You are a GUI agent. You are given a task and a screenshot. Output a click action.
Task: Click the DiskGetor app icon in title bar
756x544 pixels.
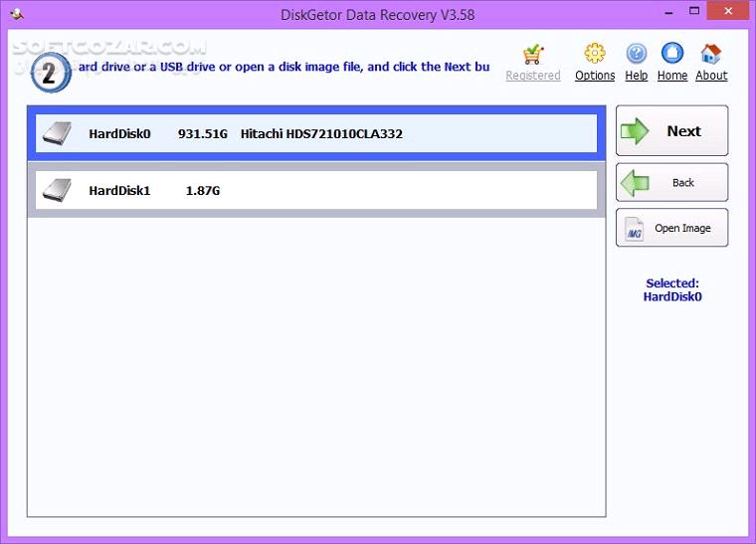17,15
